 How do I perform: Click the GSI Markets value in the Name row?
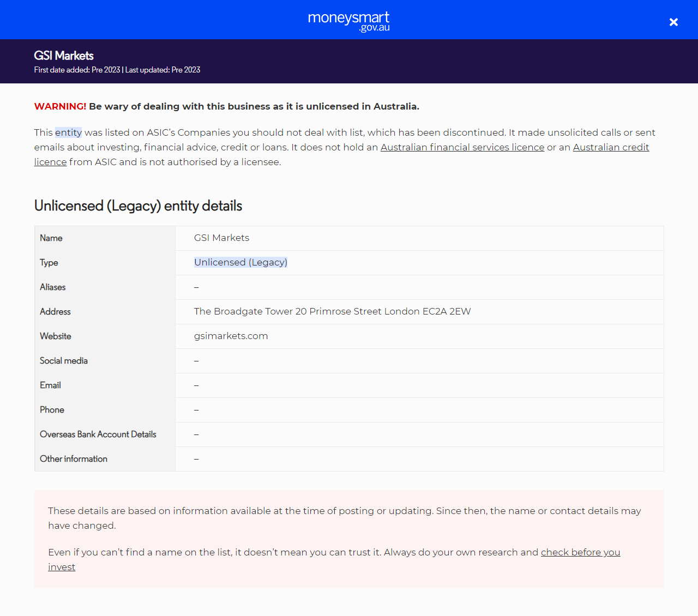coord(221,238)
